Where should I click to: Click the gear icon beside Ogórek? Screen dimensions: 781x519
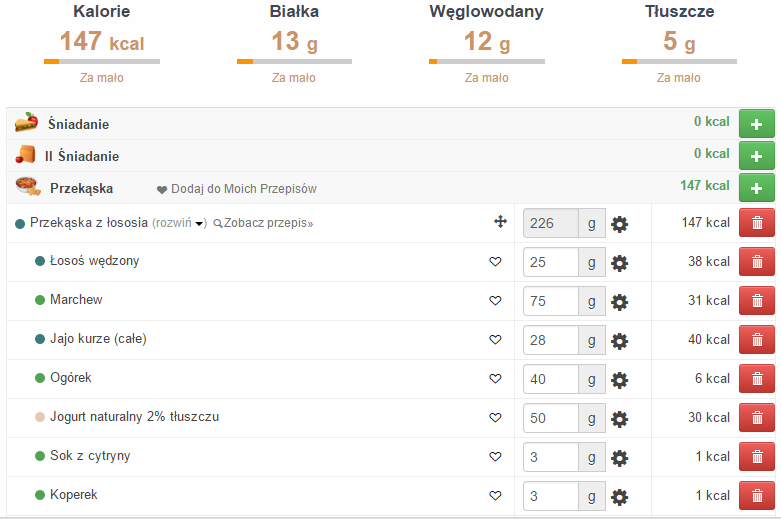[619, 379]
